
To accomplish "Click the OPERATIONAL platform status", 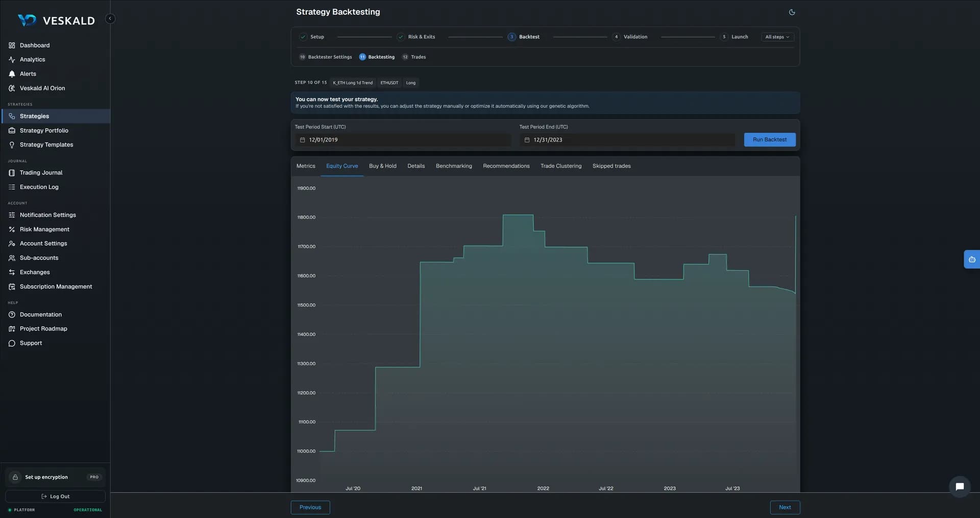I will click(x=88, y=510).
